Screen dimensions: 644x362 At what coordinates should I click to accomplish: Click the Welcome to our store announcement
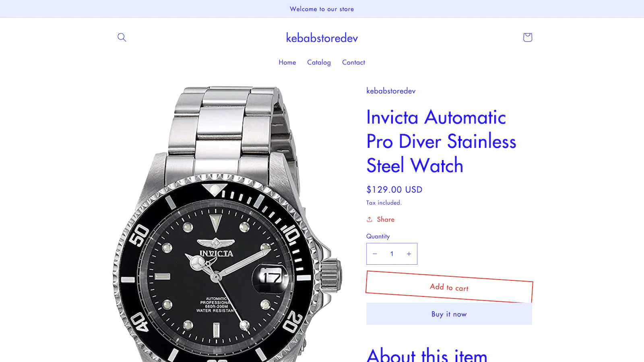[322, 9]
